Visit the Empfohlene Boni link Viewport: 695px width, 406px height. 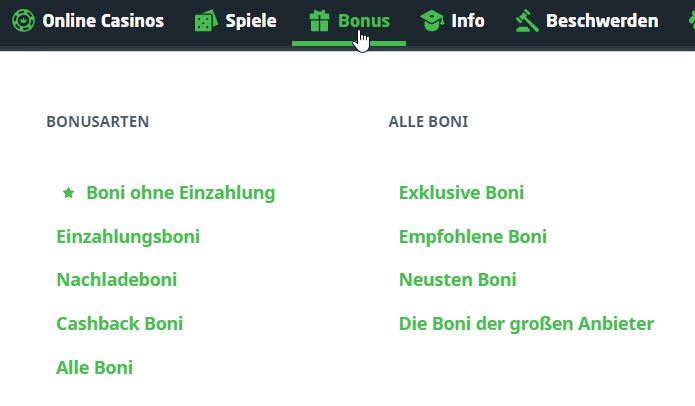coord(472,237)
